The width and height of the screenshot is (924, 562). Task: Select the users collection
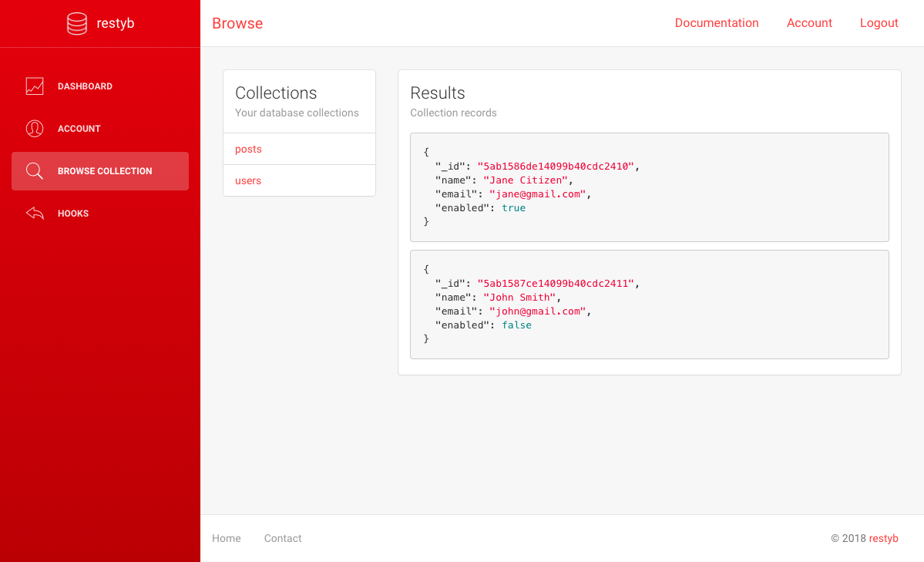click(299, 181)
